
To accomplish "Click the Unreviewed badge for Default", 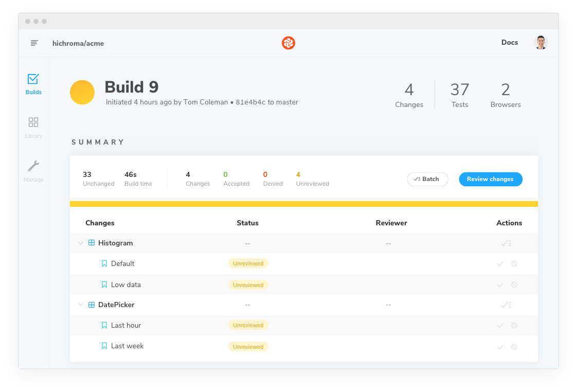I will click(x=248, y=263).
